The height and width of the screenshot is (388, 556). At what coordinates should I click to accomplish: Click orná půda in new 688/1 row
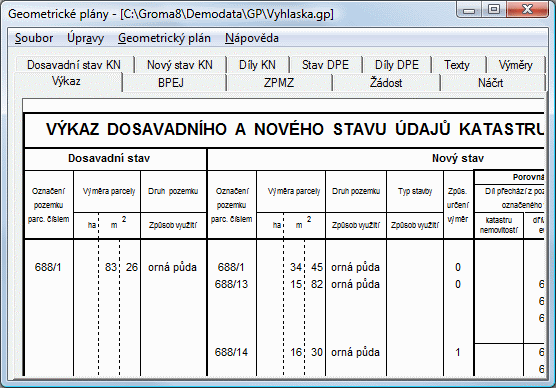[355, 267]
